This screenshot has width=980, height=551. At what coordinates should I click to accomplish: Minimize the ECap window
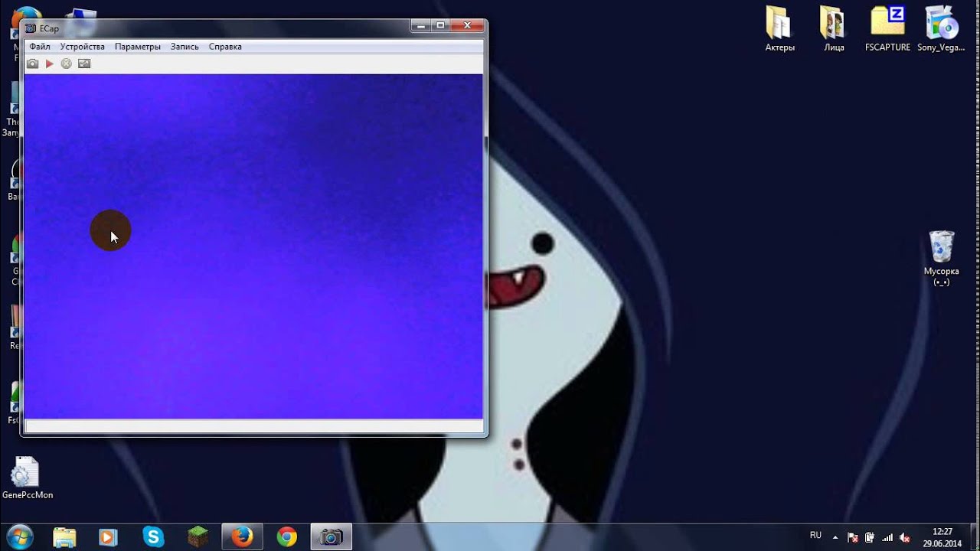[421, 26]
